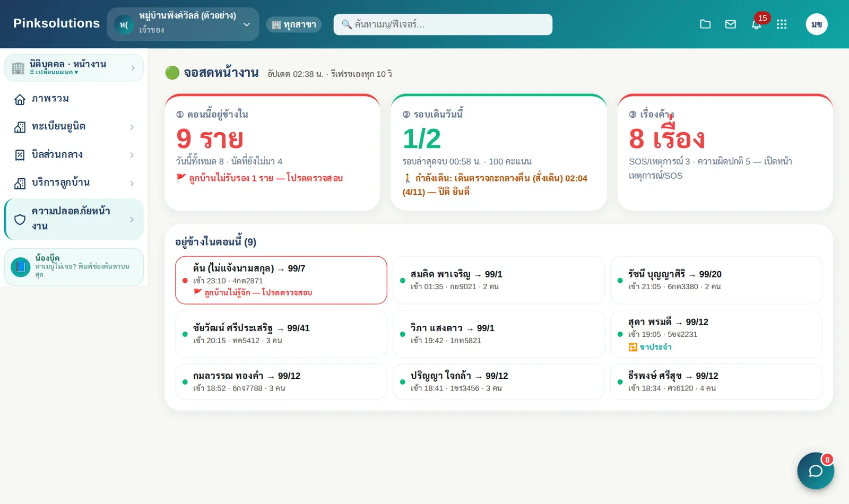Open notifications bell with 15 badge

tap(757, 24)
